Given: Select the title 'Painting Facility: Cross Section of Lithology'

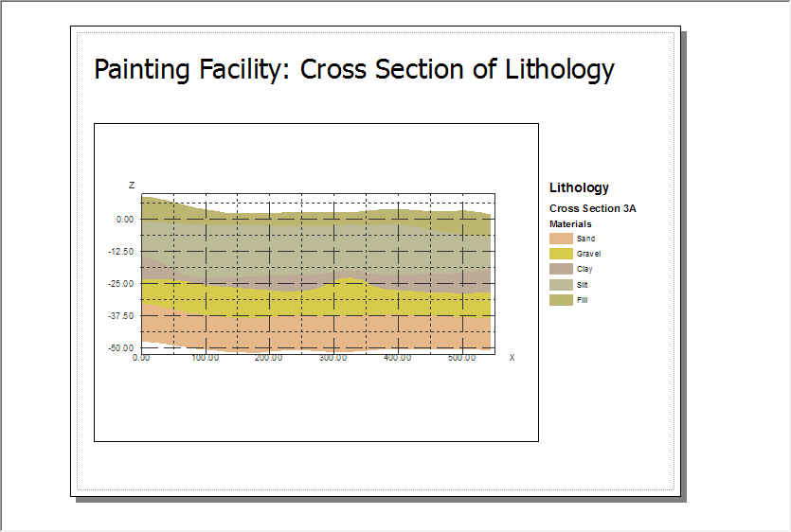Looking at the screenshot, I should tap(354, 70).
